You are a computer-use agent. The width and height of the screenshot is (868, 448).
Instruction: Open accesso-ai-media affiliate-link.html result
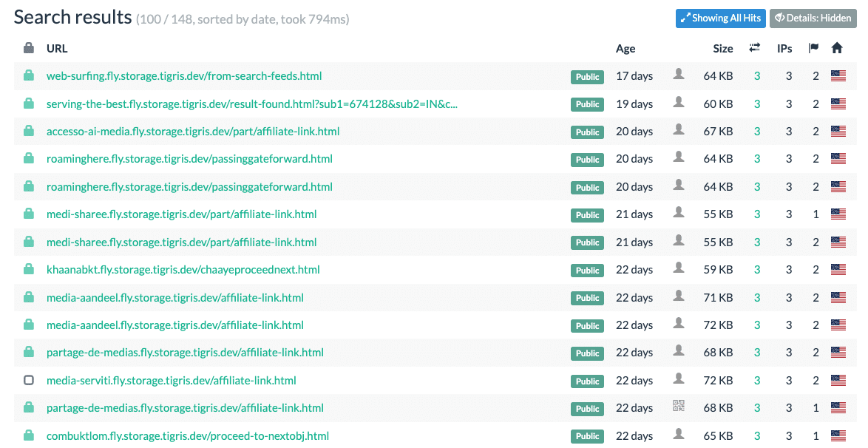(x=193, y=132)
